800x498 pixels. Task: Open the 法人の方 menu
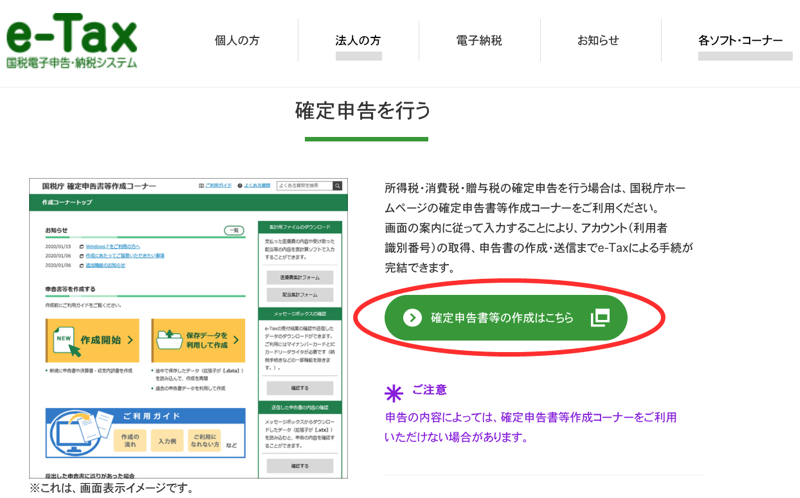358,40
